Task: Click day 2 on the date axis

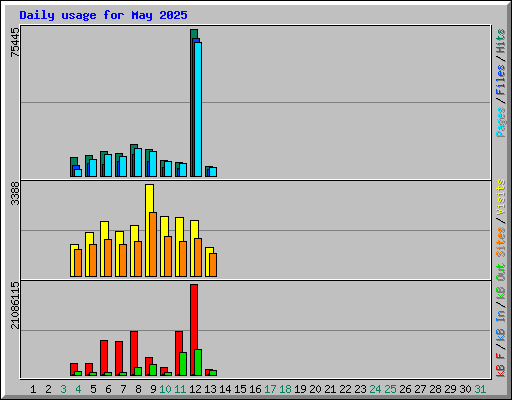Action: pyautogui.click(x=48, y=389)
